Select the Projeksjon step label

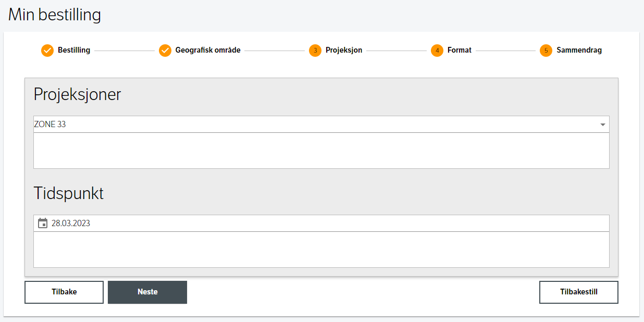pos(344,51)
